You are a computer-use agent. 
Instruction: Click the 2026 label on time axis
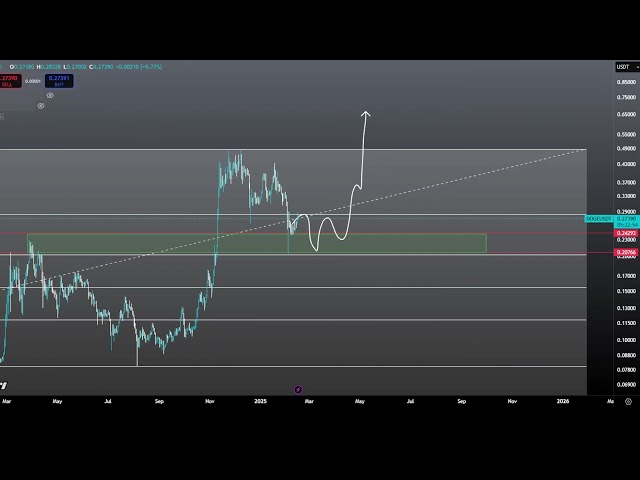563,401
